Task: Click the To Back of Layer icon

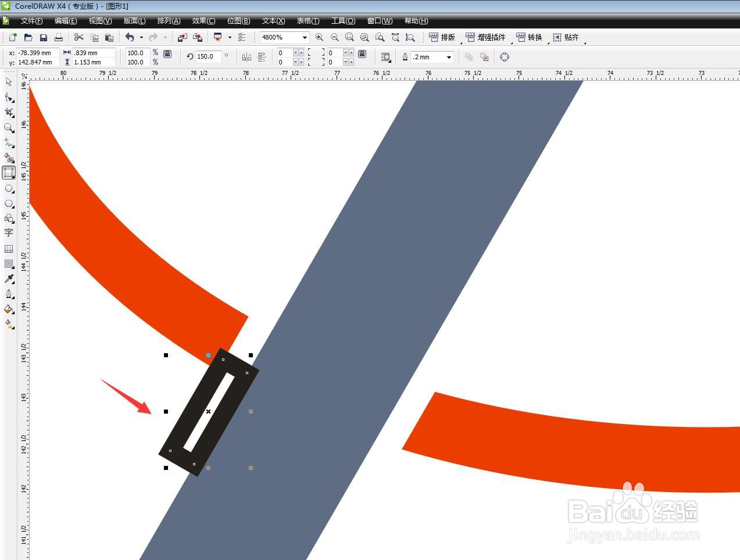Action: coord(484,57)
